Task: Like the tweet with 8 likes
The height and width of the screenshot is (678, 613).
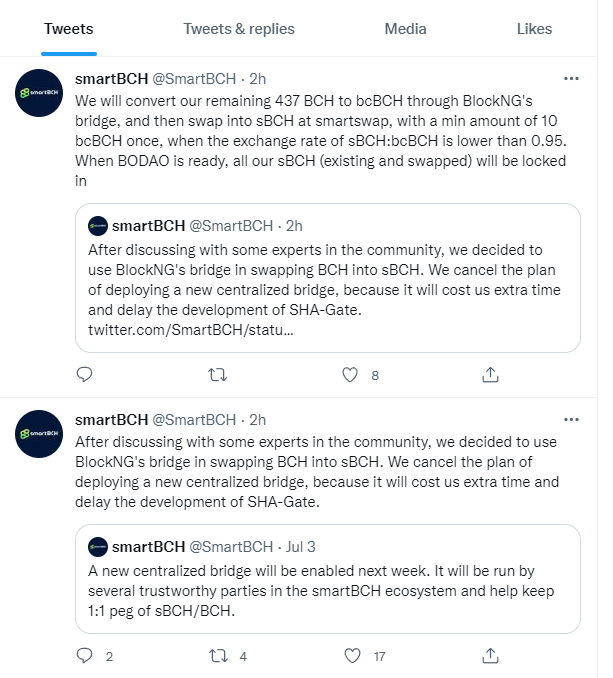Action: tap(350, 374)
